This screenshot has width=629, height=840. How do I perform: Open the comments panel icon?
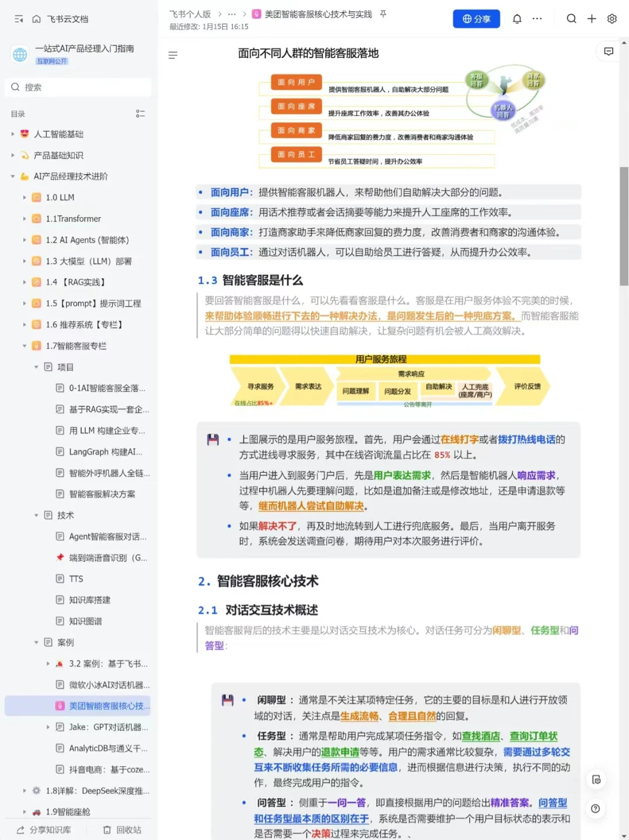pos(609,52)
